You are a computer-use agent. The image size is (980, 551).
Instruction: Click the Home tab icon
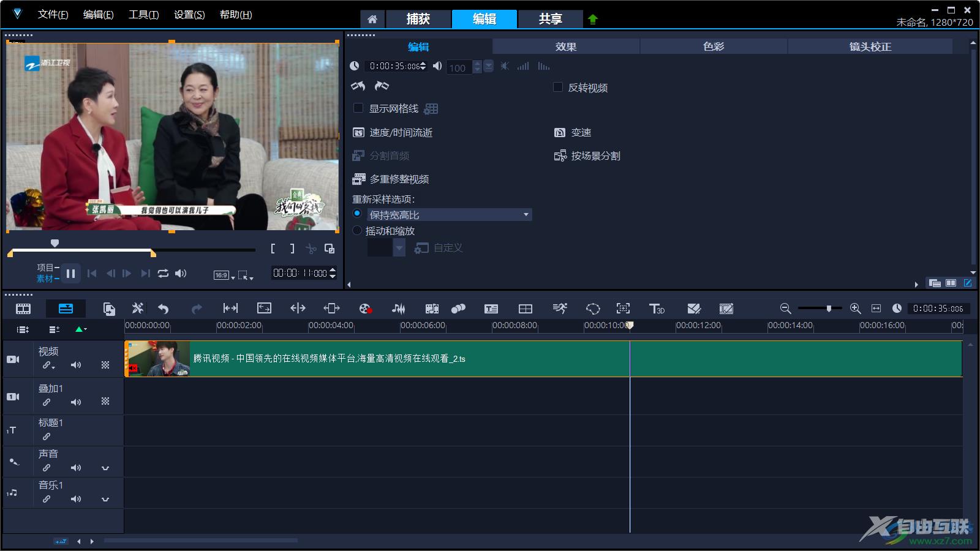coord(372,19)
